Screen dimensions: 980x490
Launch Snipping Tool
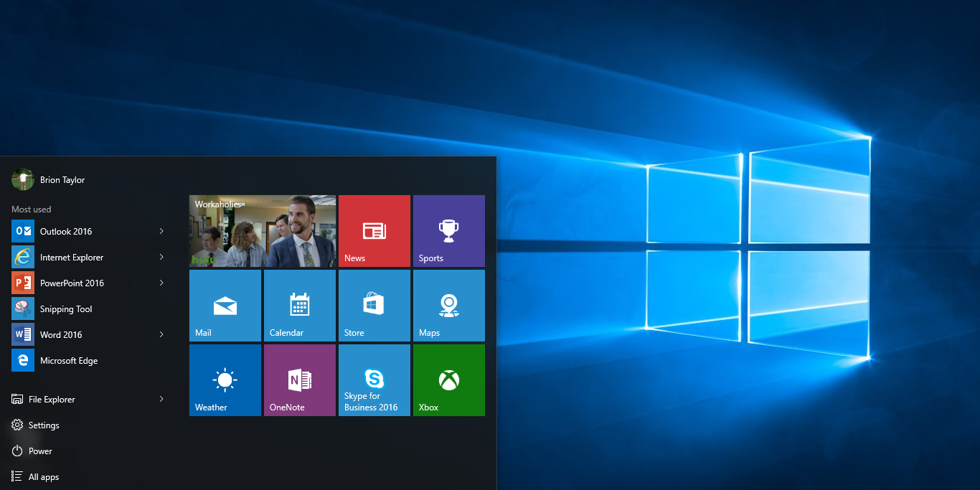(x=66, y=308)
